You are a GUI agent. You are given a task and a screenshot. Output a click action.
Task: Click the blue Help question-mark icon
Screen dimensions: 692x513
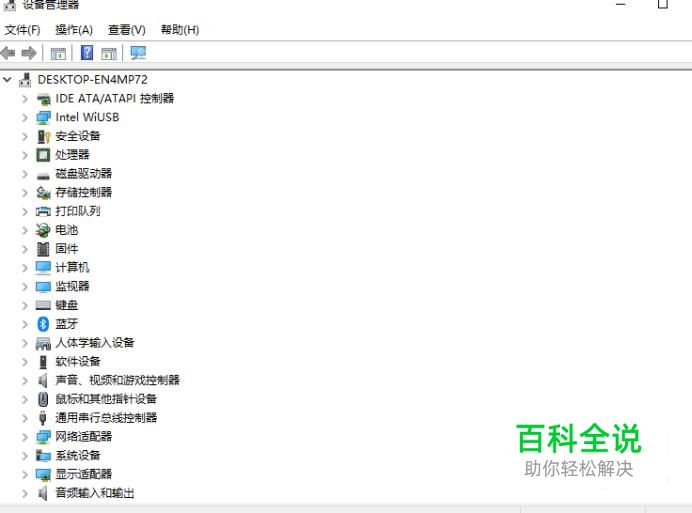tap(87, 53)
